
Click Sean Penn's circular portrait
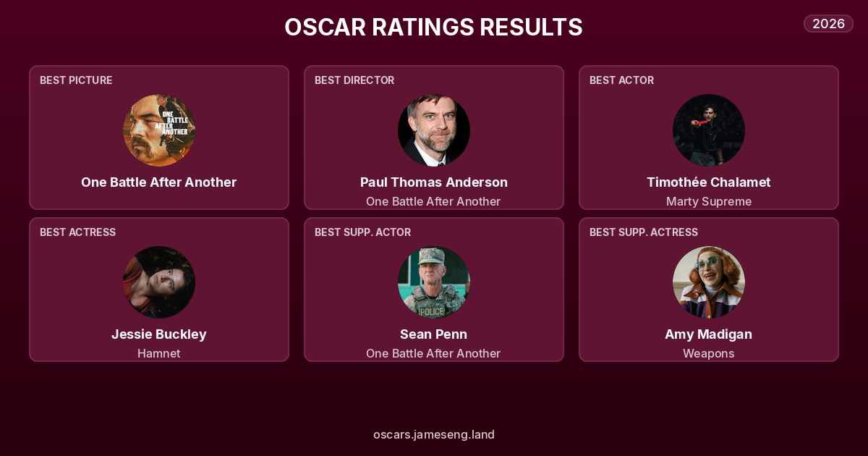point(434,282)
